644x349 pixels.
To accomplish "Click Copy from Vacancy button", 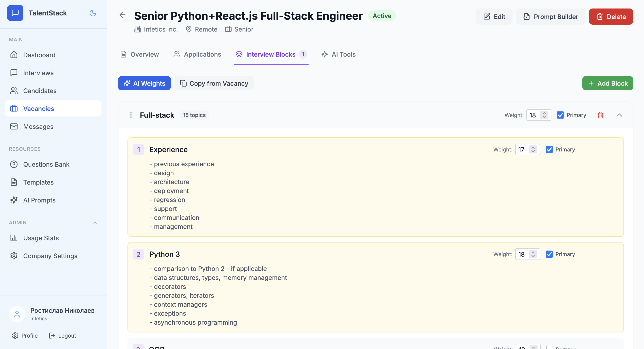I will click(x=214, y=83).
